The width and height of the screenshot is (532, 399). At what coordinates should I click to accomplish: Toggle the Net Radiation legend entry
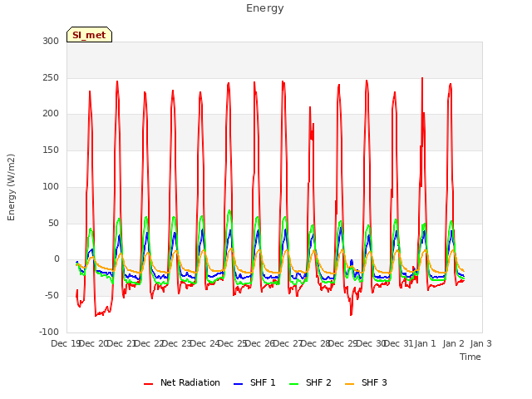tap(182, 382)
